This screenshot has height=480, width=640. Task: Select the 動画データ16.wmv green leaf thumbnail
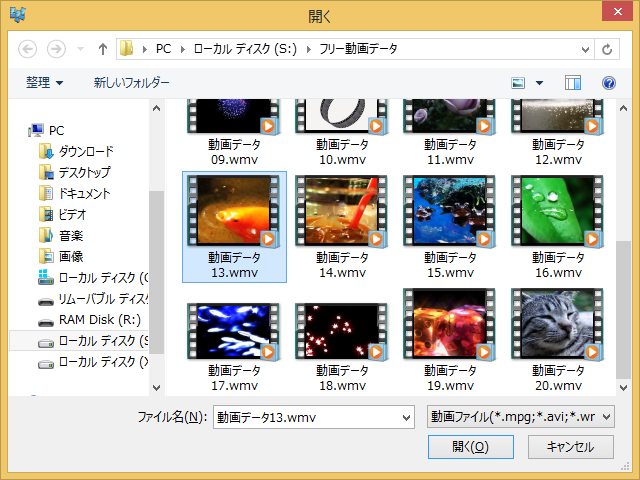558,211
